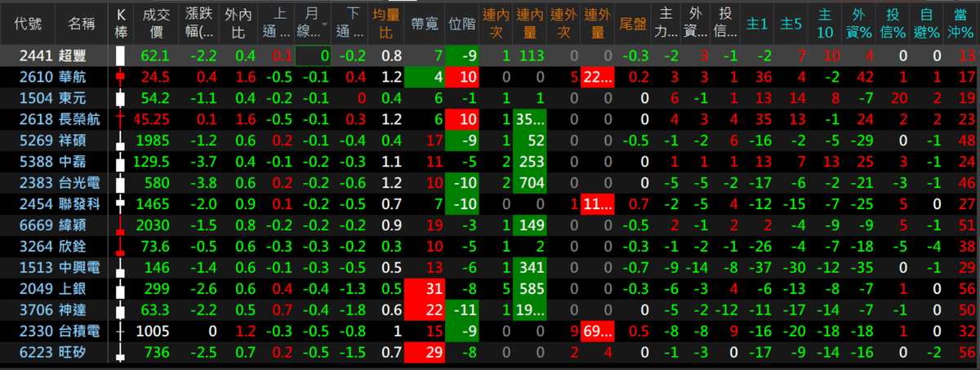Click the red 帶寬 cell 29 for 旺矽

[x=424, y=352]
